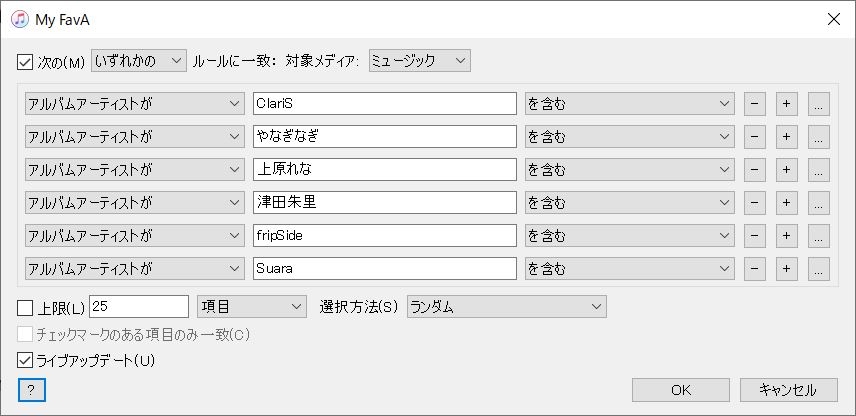Enable the 上限(L) limit checkbox
The image size is (856, 416).
tap(25, 306)
